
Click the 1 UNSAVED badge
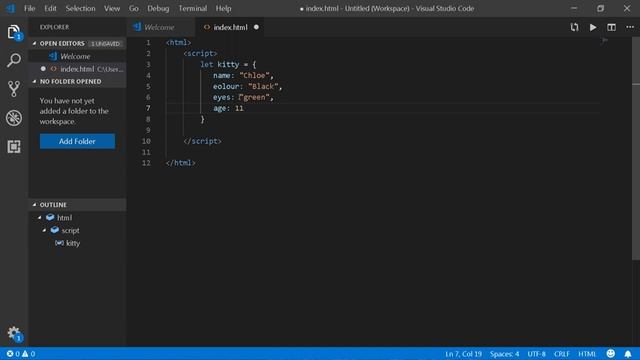click(105, 44)
